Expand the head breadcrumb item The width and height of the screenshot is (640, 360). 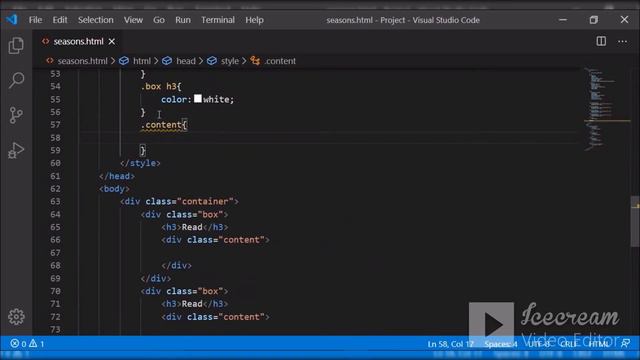point(186,61)
